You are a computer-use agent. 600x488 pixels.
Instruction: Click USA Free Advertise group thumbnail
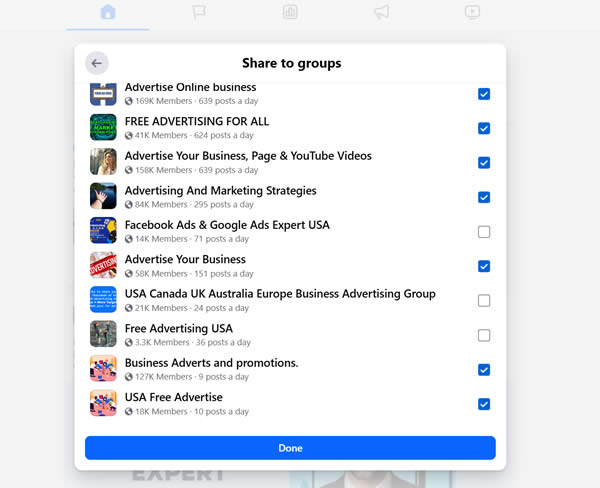103,403
